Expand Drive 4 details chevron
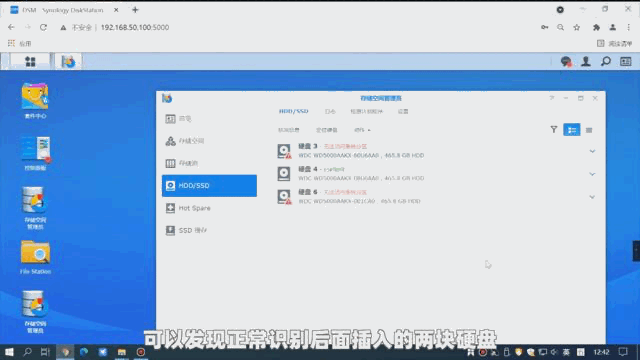Viewport: 640px width, 360px height. tap(592, 174)
